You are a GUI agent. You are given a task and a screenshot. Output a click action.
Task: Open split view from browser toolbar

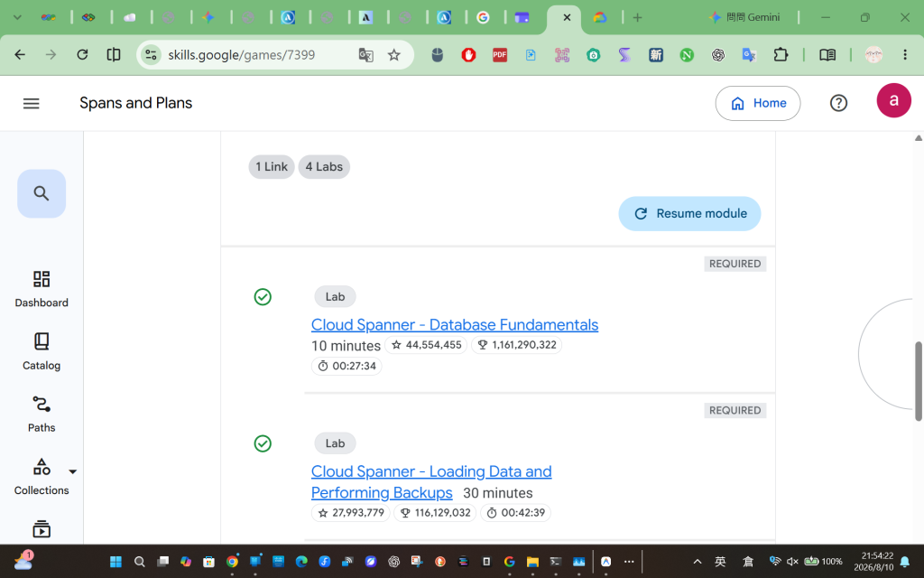114,55
